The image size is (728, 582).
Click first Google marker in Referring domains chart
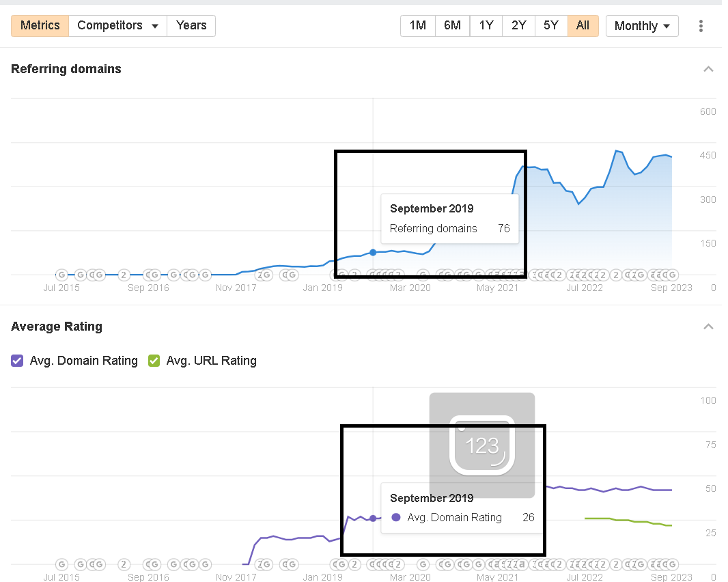61,275
